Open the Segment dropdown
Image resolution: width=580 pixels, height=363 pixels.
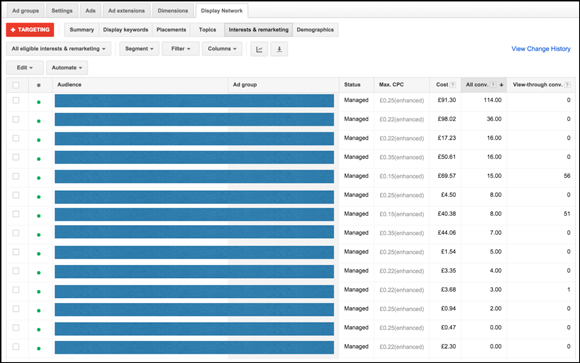(x=139, y=49)
